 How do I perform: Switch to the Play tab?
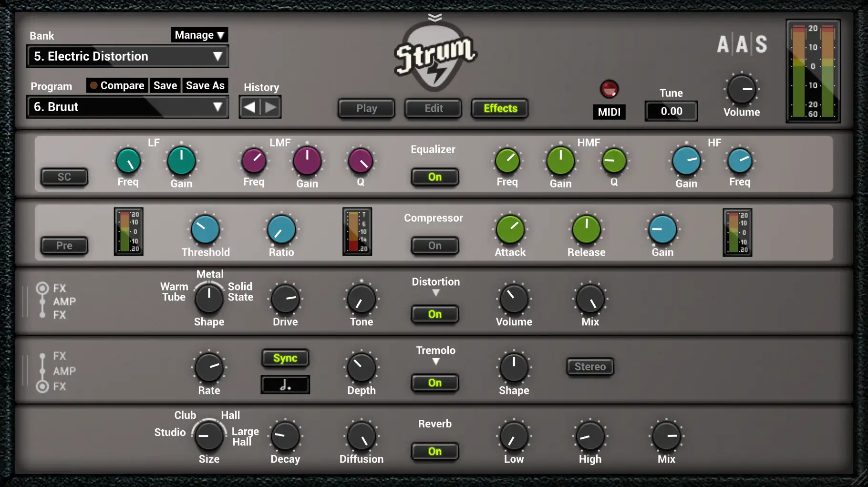366,108
